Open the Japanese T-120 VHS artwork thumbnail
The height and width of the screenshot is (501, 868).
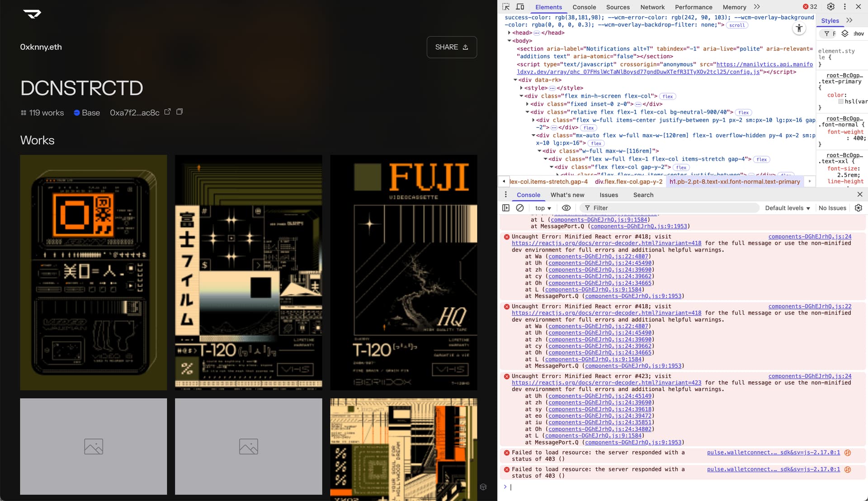coord(249,272)
